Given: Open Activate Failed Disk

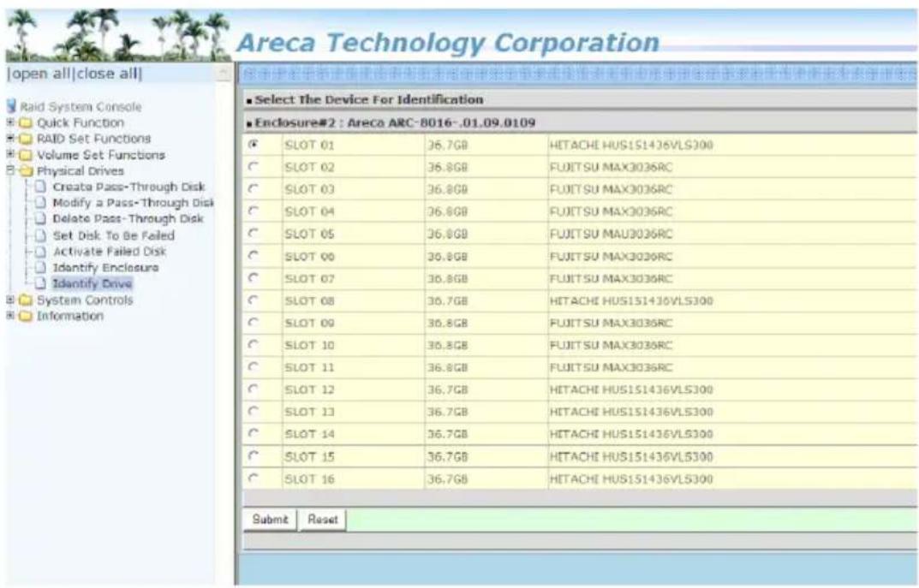Looking at the screenshot, I should coord(110,252).
